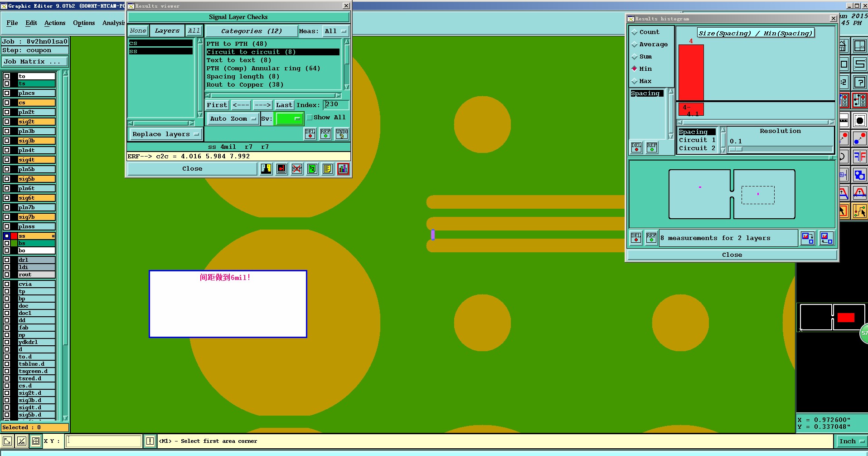Image resolution: width=868 pixels, height=456 pixels.
Task: Click the exclamation mark icon in bottom bar
Action: coord(150,441)
